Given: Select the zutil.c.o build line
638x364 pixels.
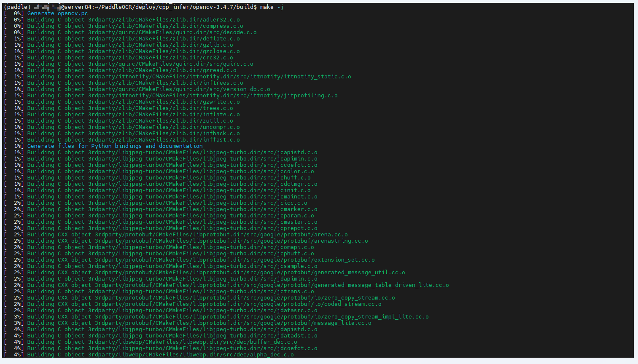Looking at the screenshot, I should [x=118, y=121].
